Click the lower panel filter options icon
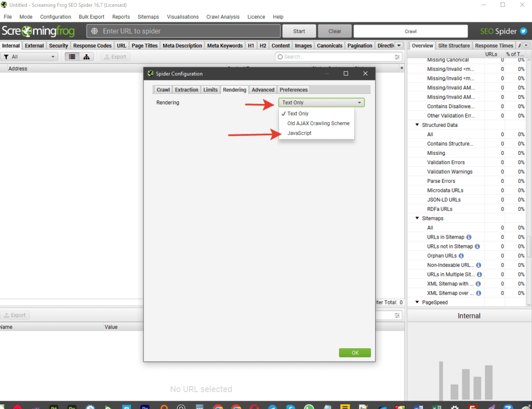The width and height of the screenshot is (532, 409). pyautogui.click(x=397, y=315)
